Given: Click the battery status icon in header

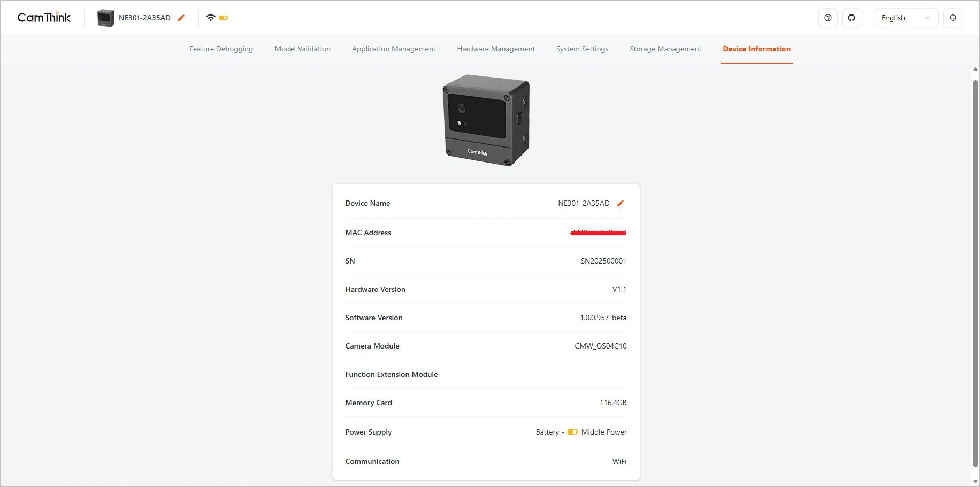Looking at the screenshot, I should pos(224,18).
